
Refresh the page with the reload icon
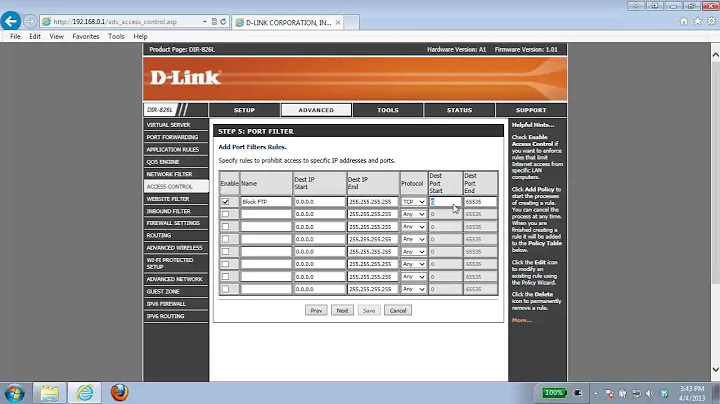223,22
